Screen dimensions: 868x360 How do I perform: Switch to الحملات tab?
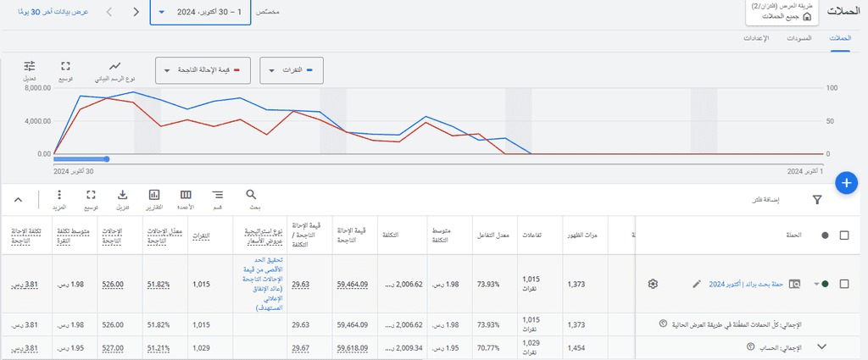click(840, 38)
